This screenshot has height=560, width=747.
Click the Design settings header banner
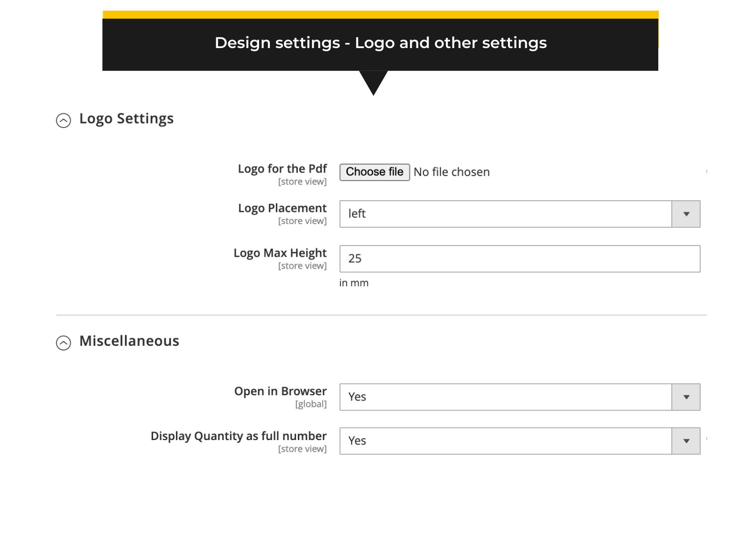381,42
